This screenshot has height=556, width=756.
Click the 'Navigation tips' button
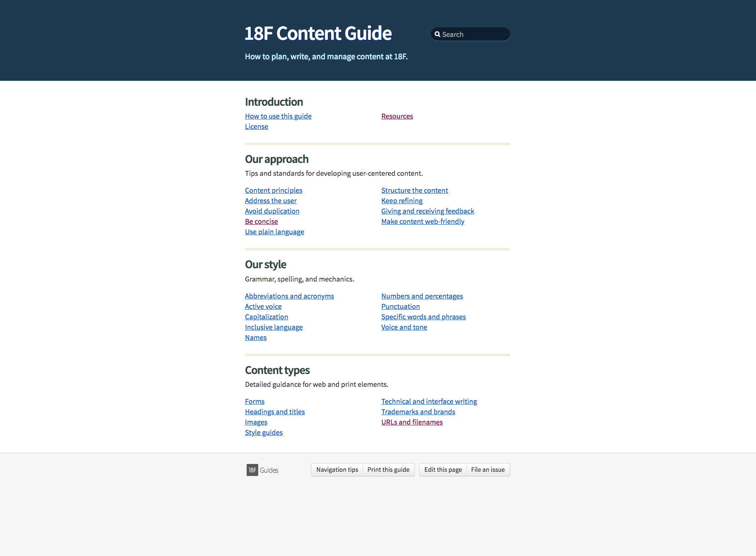pyautogui.click(x=337, y=470)
